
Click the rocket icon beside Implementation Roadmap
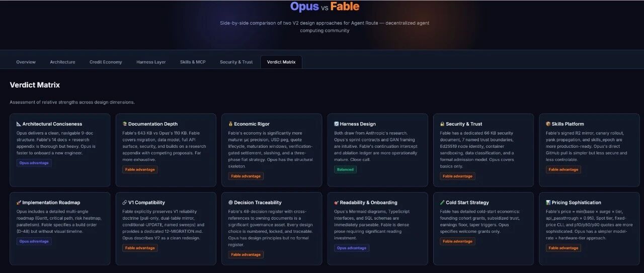click(x=19, y=203)
